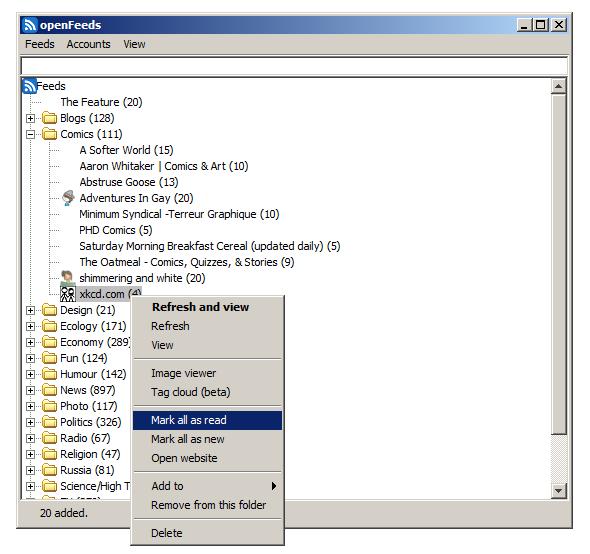This screenshot has height=554, width=590.
Task: Click the Science/High T folder icon
Action: (x=49, y=486)
